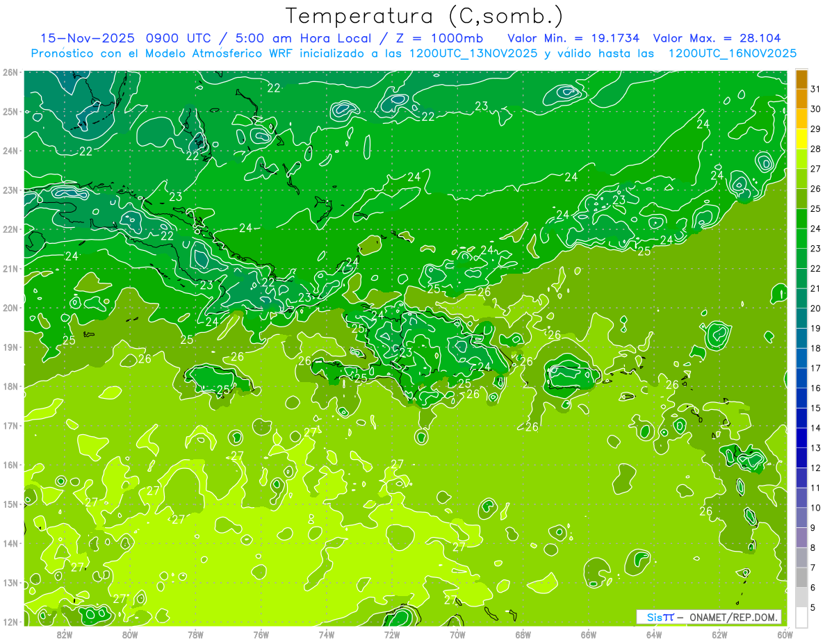The width and height of the screenshot is (834, 644).
Task: Click the '24N' latitude label
Action: tap(10, 151)
